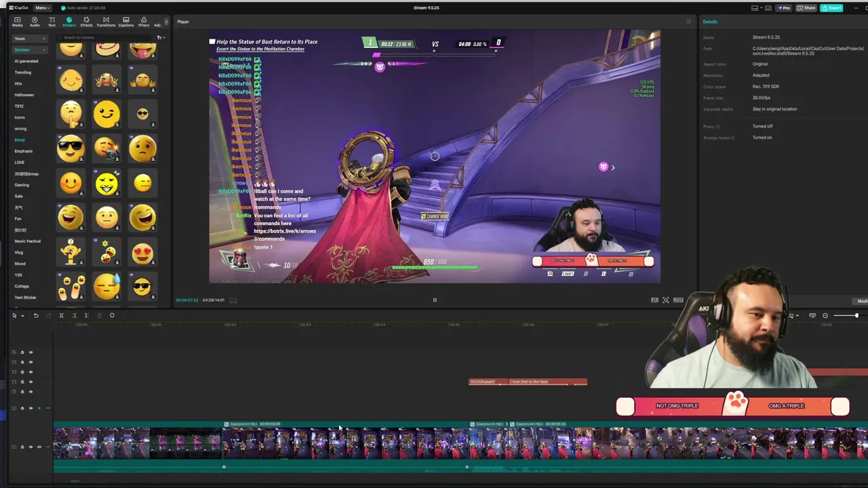This screenshot has width=868, height=488.
Task: Click the Undo arrow icon
Action: 36,315
